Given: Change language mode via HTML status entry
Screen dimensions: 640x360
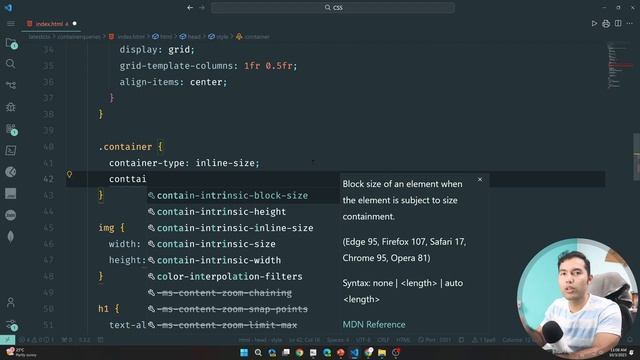Looking at the screenshot, I should coord(403,340).
